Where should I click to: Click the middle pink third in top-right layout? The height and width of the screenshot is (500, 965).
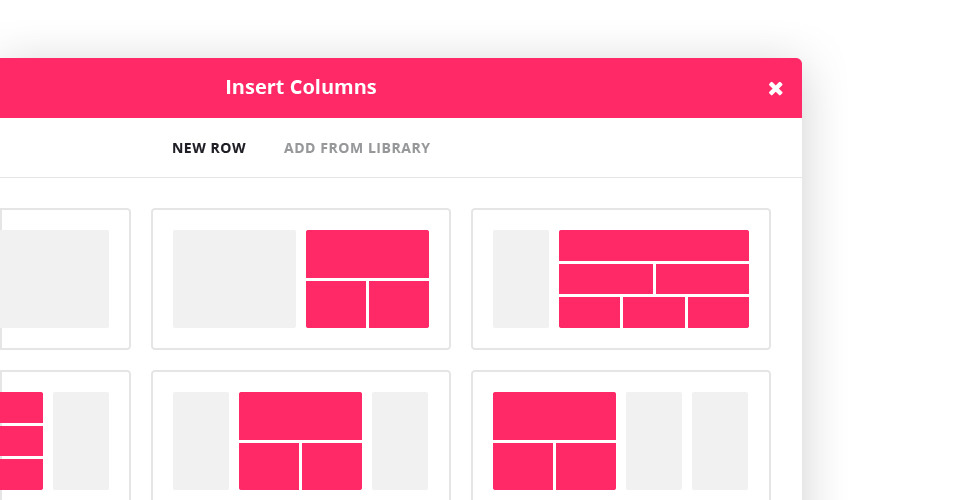pyautogui.click(x=654, y=312)
